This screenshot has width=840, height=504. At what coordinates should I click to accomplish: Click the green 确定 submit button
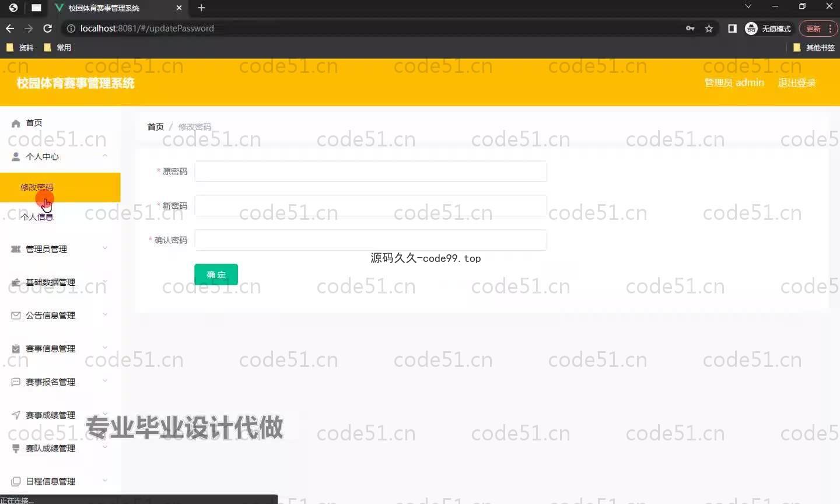pyautogui.click(x=216, y=275)
